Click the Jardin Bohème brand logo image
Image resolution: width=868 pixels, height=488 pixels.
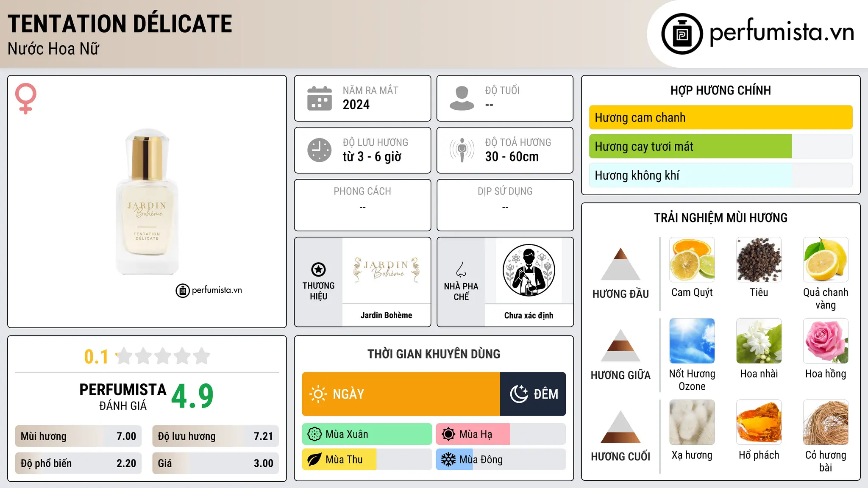tap(386, 270)
